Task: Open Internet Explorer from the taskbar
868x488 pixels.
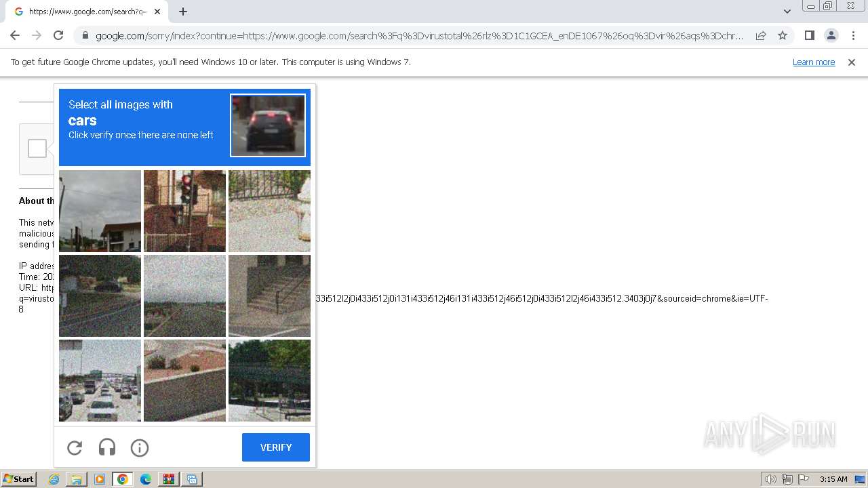Action: pyautogui.click(x=54, y=479)
